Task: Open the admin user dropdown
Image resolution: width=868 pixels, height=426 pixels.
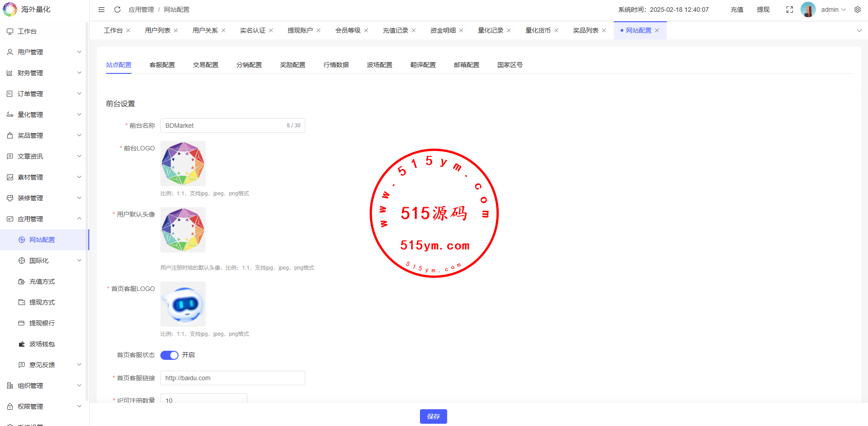Action: pyautogui.click(x=833, y=10)
